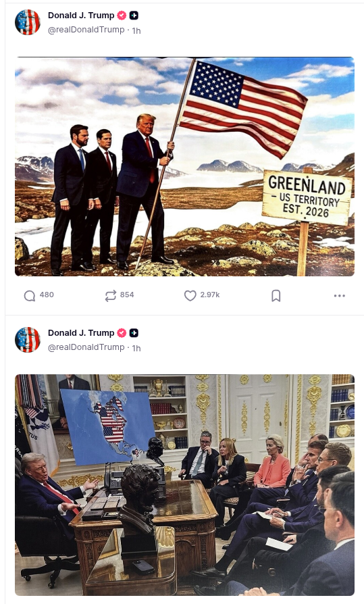Open the Greenland flag image
364x604 pixels.
point(184,166)
